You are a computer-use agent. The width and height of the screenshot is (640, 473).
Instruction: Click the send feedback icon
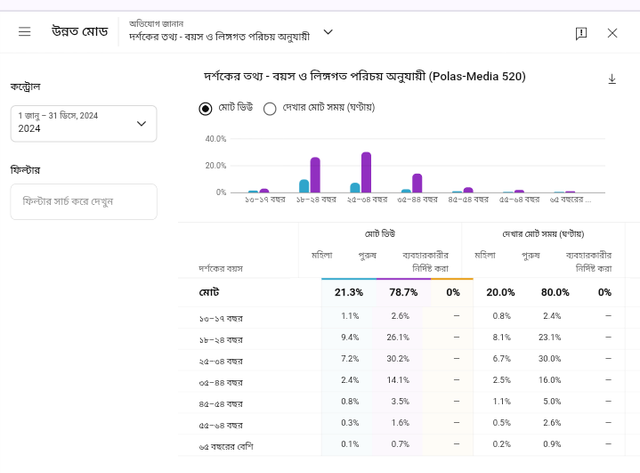tap(581, 33)
